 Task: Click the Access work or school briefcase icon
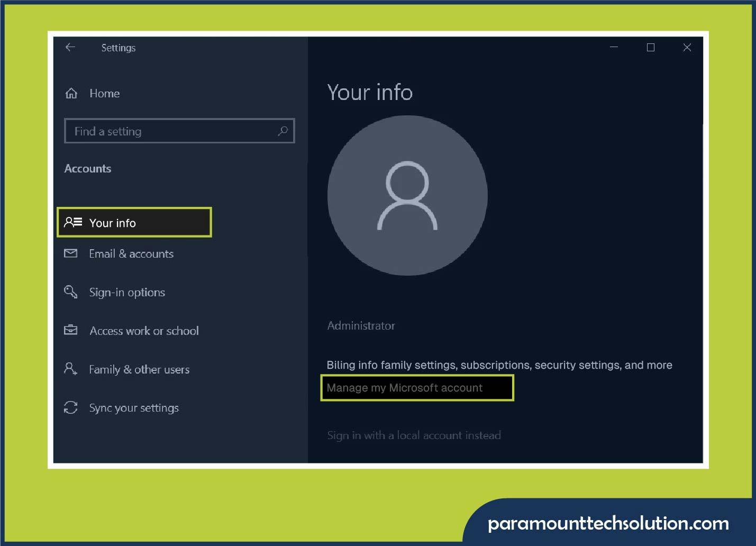70,330
